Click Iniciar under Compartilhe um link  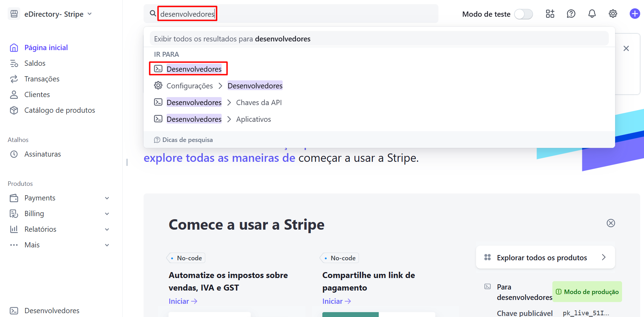pos(337,301)
